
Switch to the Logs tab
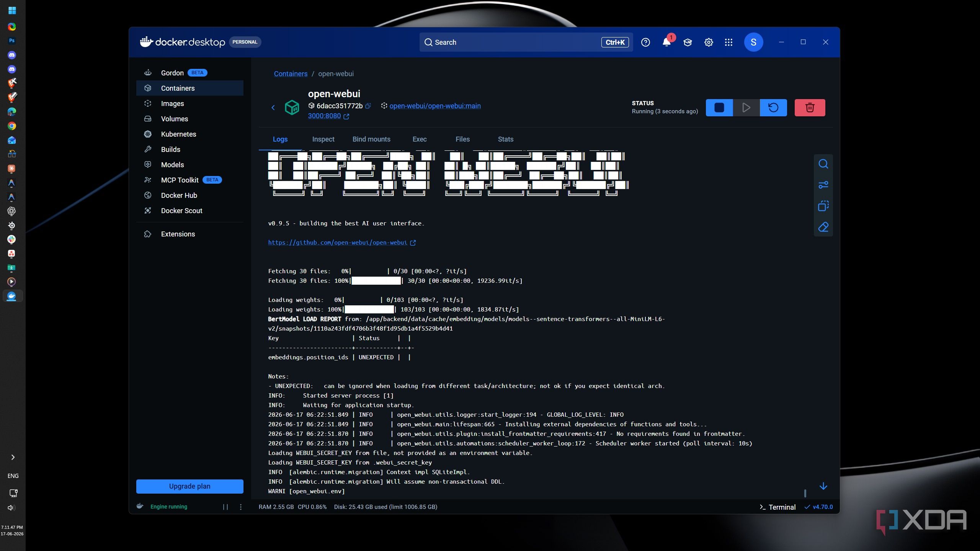coord(280,139)
